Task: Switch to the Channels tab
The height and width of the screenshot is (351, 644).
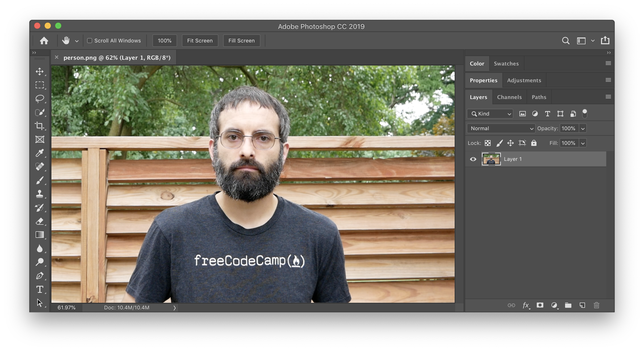Action: pos(509,97)
